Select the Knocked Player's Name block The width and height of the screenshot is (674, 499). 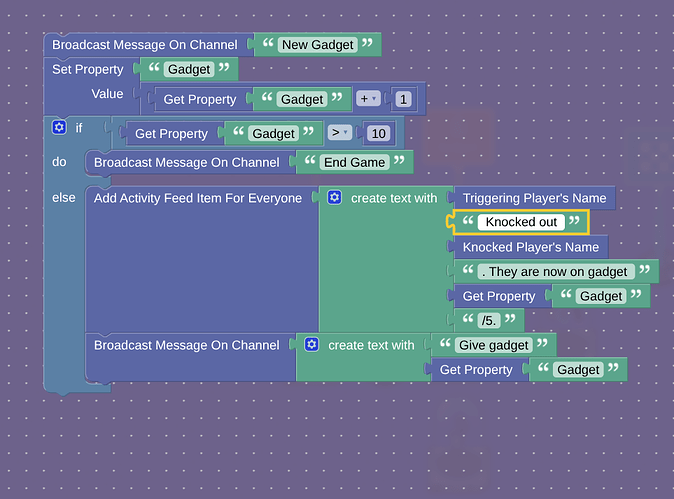530,247
